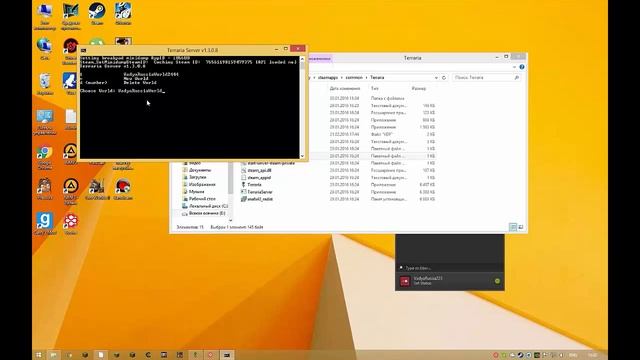
Task: Select the blank document icon on the desktop
Action: pyautogui.click(x=71, y=117)
